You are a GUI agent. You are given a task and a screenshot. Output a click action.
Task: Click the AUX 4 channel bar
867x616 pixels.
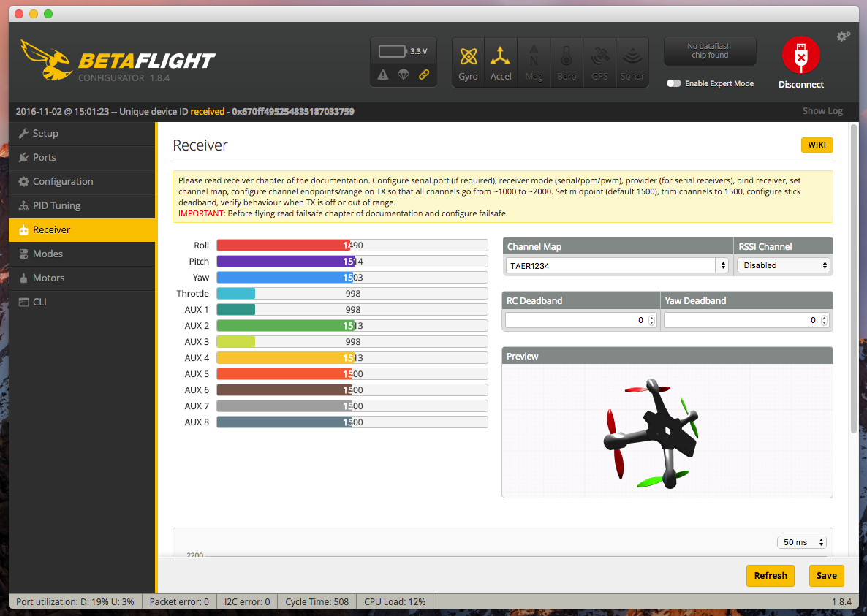coord(352,357)
